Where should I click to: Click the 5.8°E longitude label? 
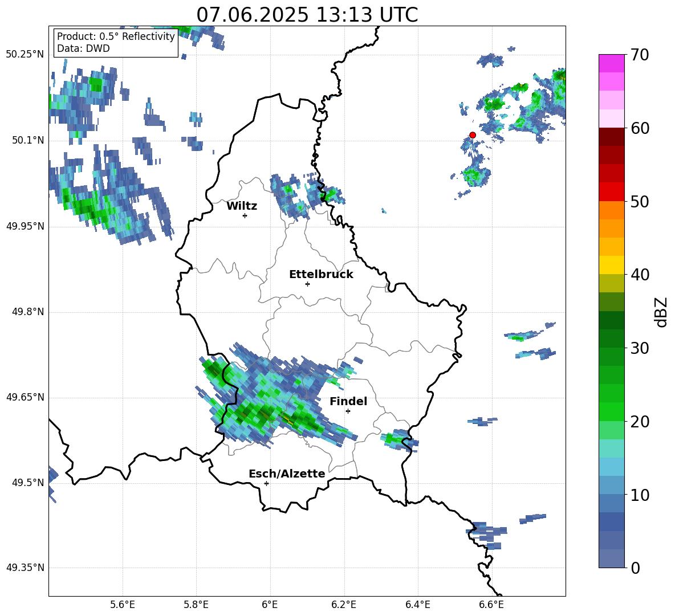click(x=196, y=605)
